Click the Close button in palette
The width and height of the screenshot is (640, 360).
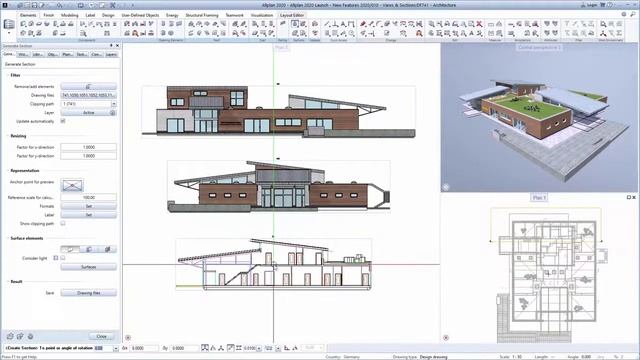coord(102,336)
